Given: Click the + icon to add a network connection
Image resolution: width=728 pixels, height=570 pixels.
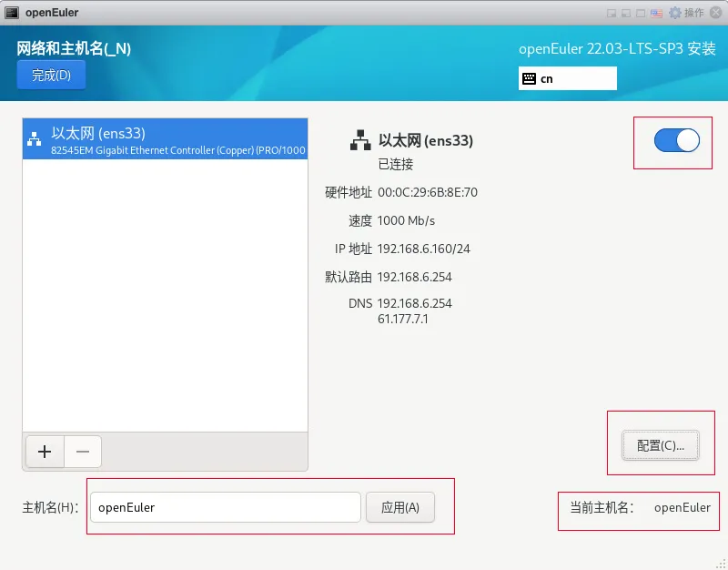Looking at the screenshot, I should point(44,452).
